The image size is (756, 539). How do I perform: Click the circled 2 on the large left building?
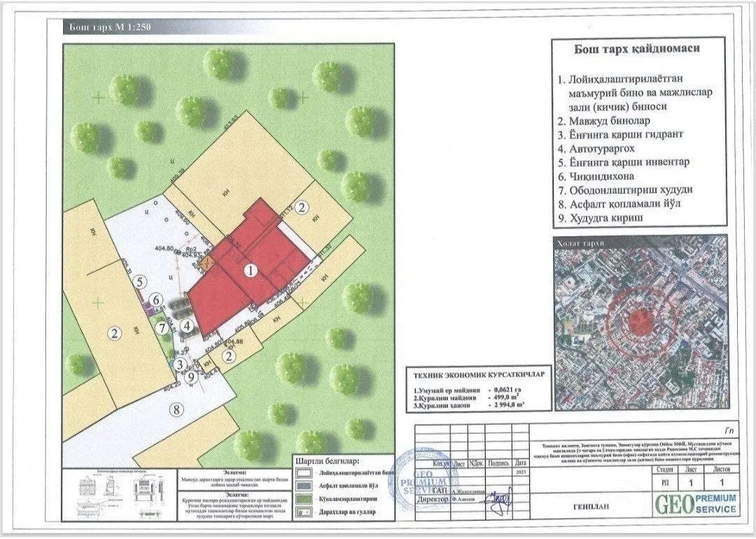pos(114,333)
